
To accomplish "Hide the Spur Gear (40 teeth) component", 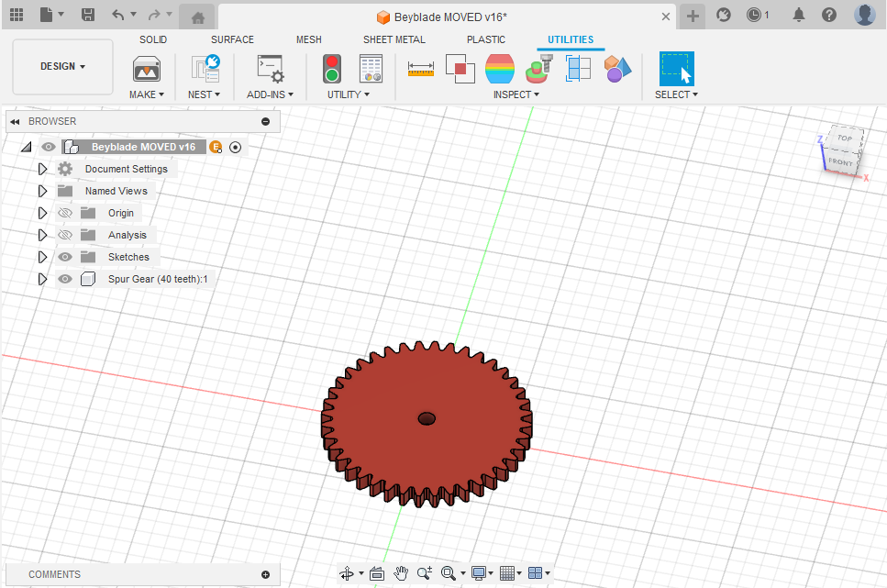I will (64, 279).
